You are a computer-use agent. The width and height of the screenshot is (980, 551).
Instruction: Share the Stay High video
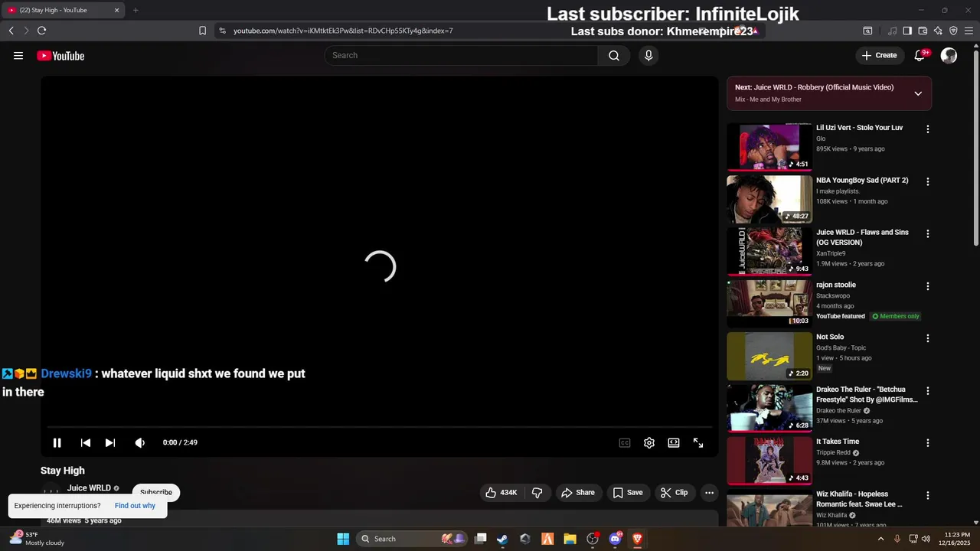click(578, 493)
